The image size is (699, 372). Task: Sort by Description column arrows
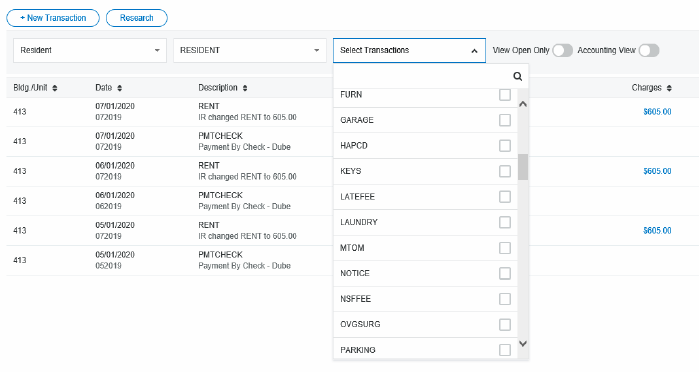point(245,88)
